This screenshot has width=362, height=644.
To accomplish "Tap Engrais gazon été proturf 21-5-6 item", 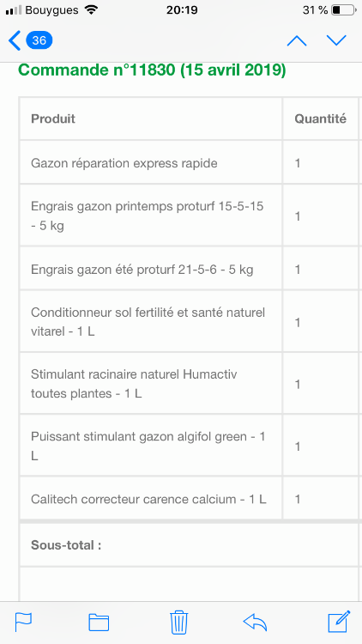I will pyautogui.click(x=142, y=270).
